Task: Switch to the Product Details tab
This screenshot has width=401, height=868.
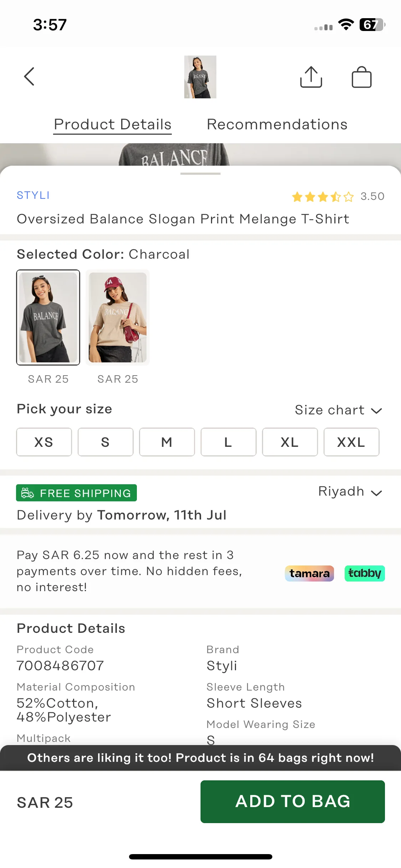Action: point(113,125)
